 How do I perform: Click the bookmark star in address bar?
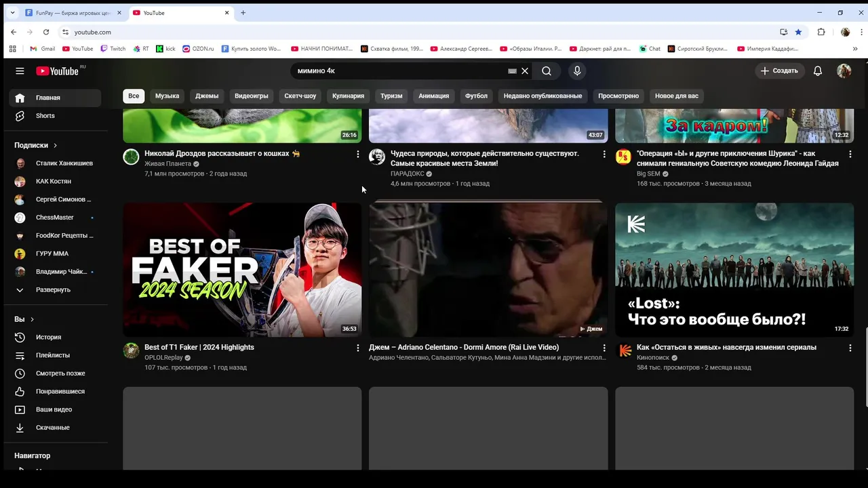pyautogui.click(x=798, y=32)
